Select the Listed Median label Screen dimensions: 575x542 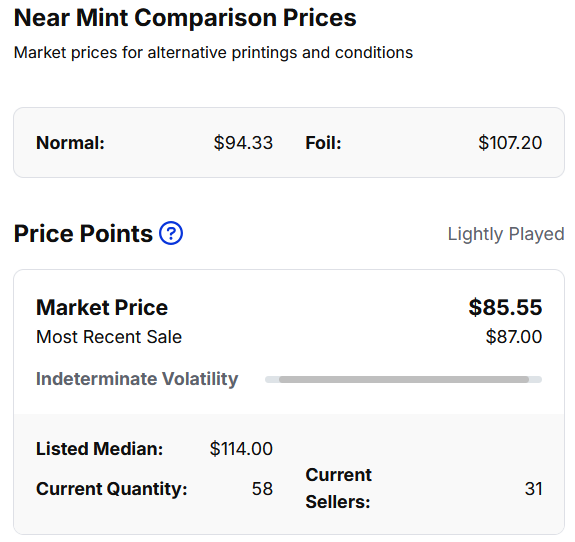(x=99, y=449)
